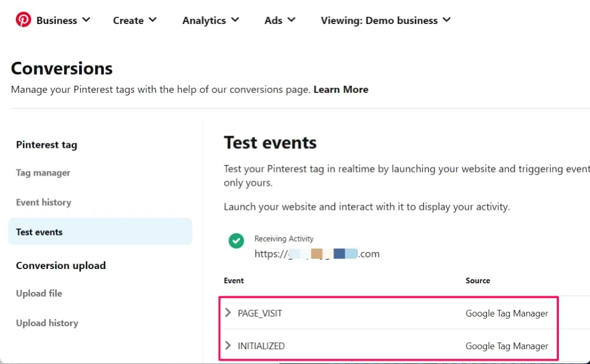Viewport: 590px width, 364px height.
Task: Click the Event column header
Action: point(234,281)
